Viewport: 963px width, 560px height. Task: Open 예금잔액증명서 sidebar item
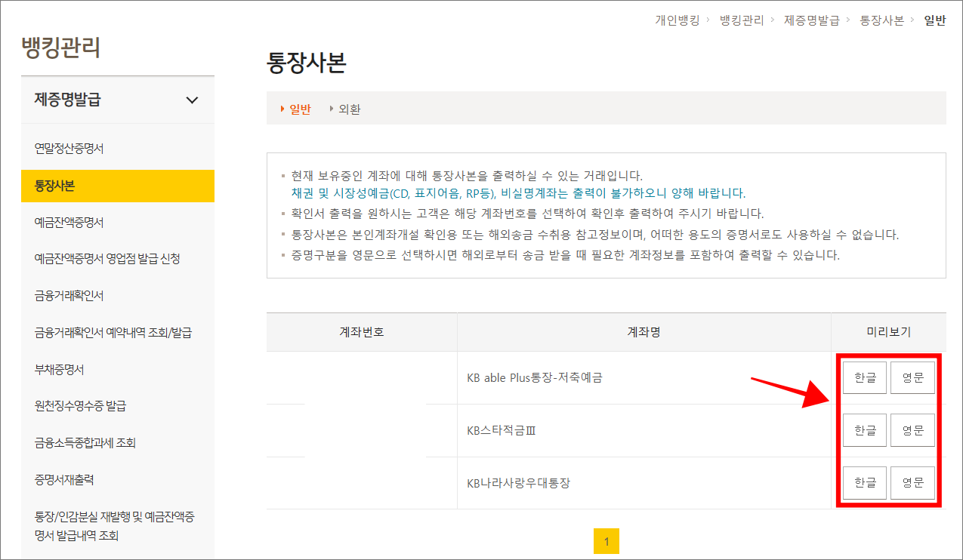click(x=69, y=223)
